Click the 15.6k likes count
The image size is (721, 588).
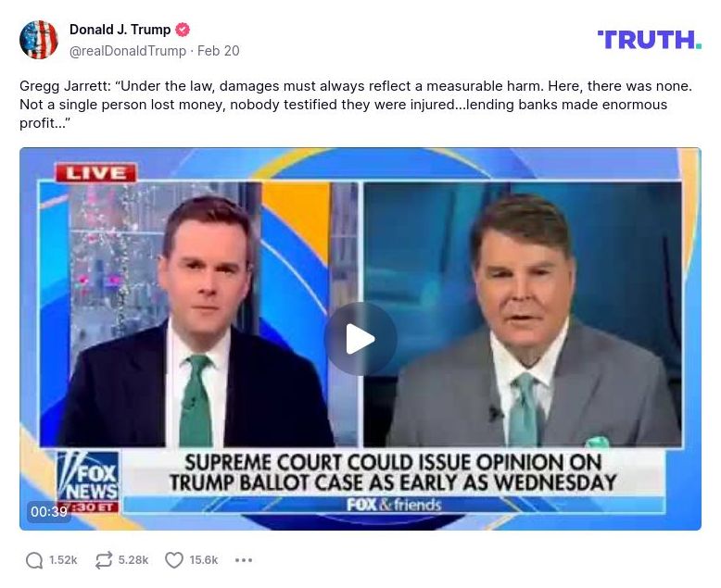click(204, 560)
